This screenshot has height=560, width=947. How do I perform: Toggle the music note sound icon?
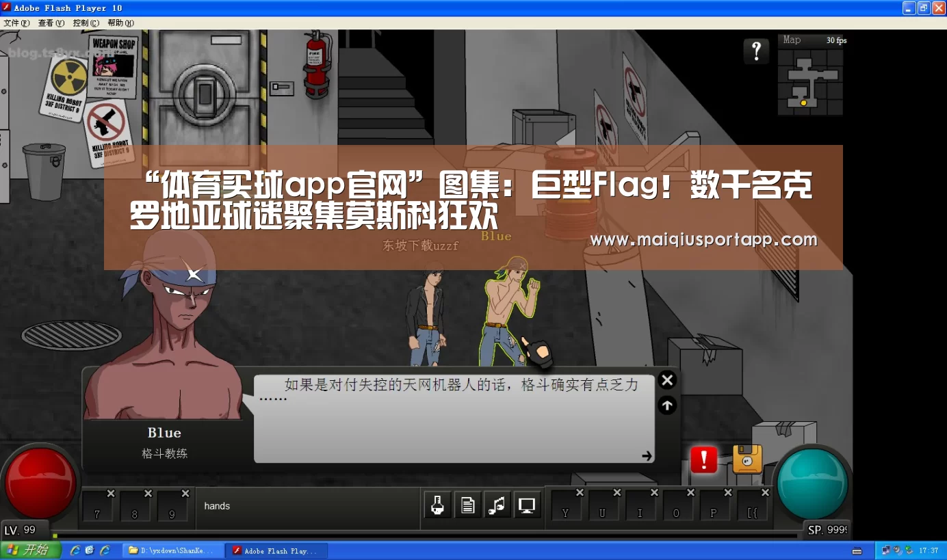[x=497, y=505]
